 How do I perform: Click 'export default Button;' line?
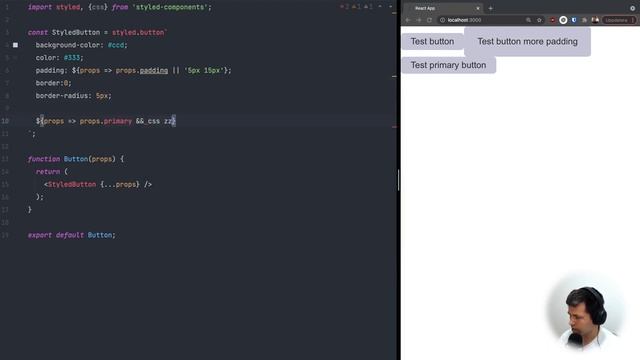click(72, 235)
